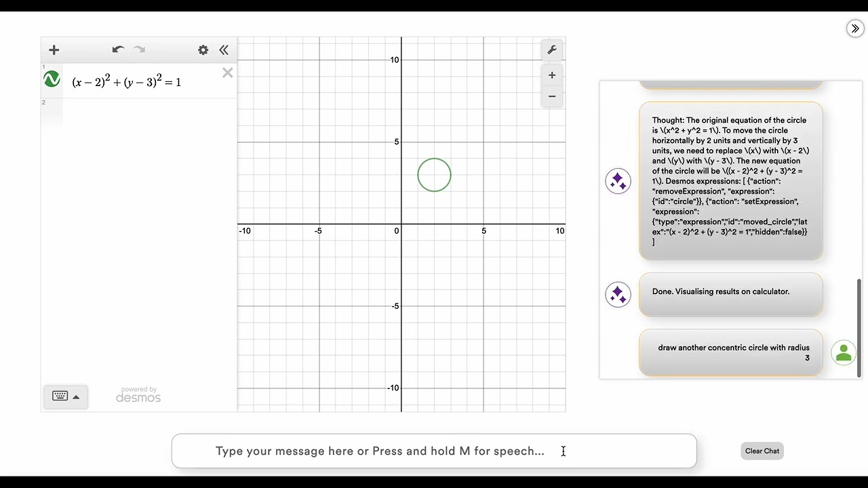Click the empty expression row 2
Image resolution: width=868 pixels, height=488 pixels.
[x=139, y=113]
